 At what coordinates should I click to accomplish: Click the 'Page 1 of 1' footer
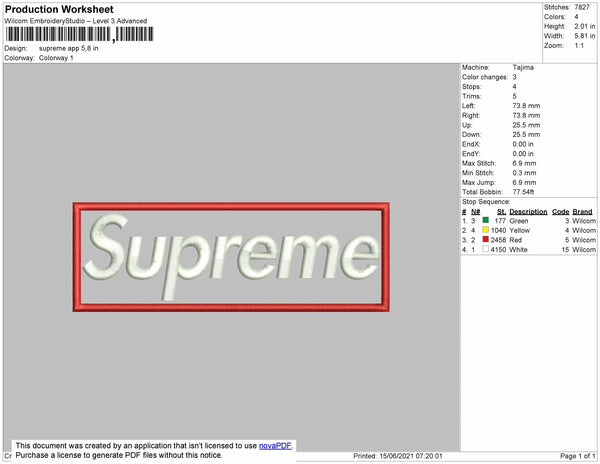coord(578,456)
